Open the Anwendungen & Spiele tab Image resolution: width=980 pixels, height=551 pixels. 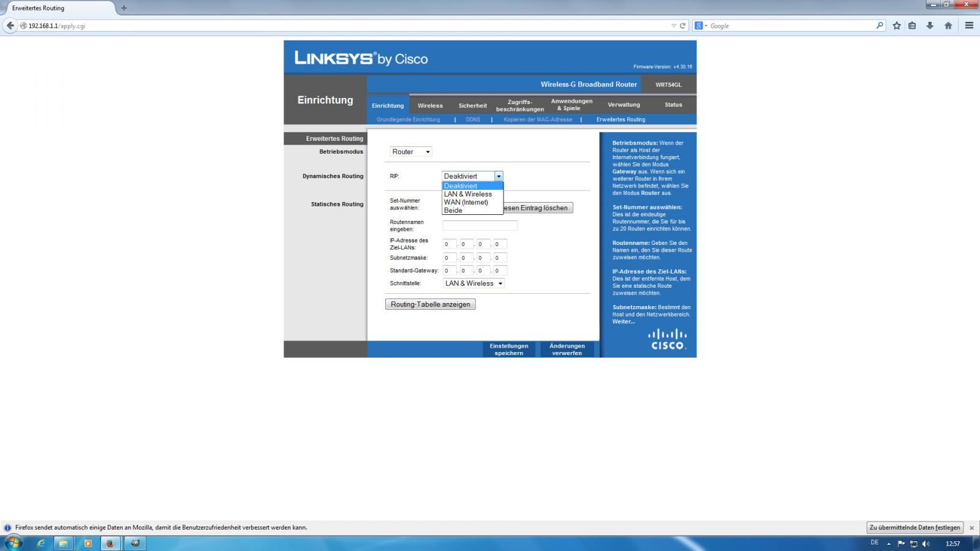(571, 105)
